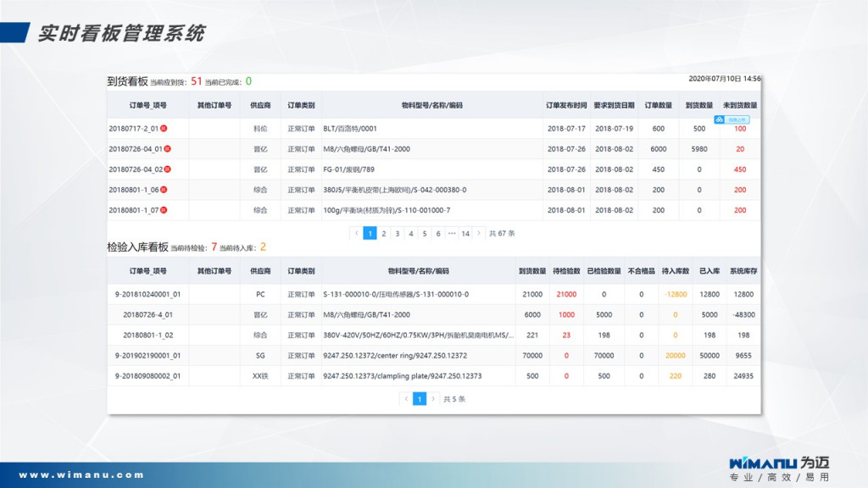
Task: Click the red badge beside order 20180726-04_02
Action: coord(167,169)
